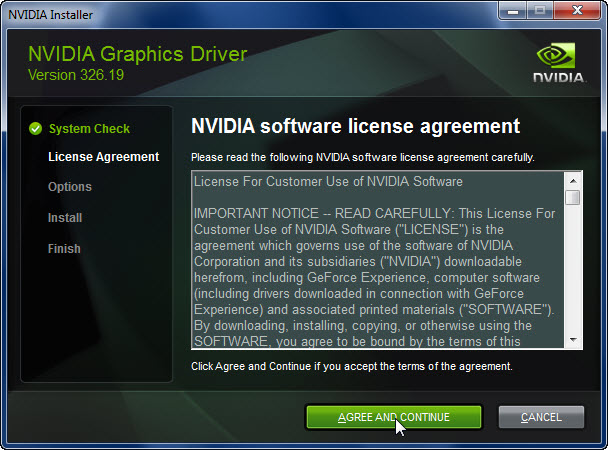The width and height of the screenshot is (608, 450).
Task: Cancel the NVIDIA driver installation
Action: 541,417
